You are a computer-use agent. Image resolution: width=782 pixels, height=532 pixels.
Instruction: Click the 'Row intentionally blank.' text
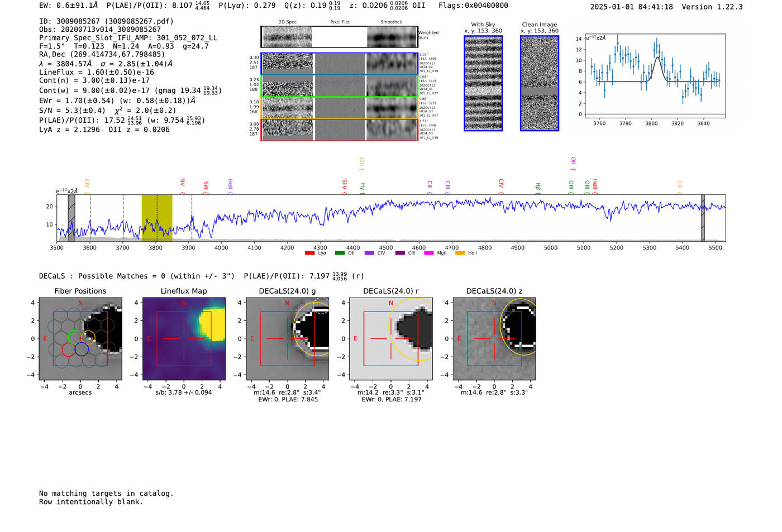point(91,502)
